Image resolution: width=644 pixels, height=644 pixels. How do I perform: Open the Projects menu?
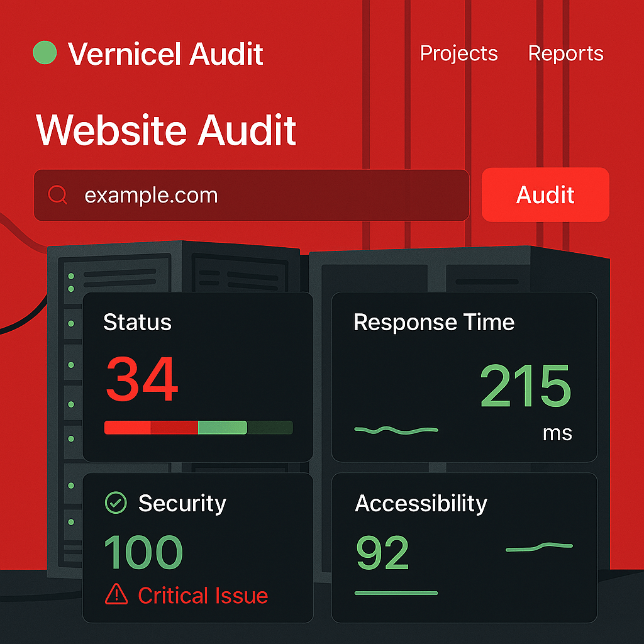click(458, 54)
